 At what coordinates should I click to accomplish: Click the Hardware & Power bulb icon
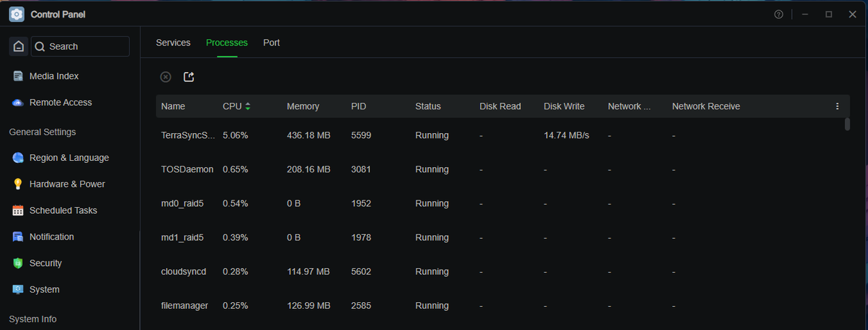coord(18,184)
